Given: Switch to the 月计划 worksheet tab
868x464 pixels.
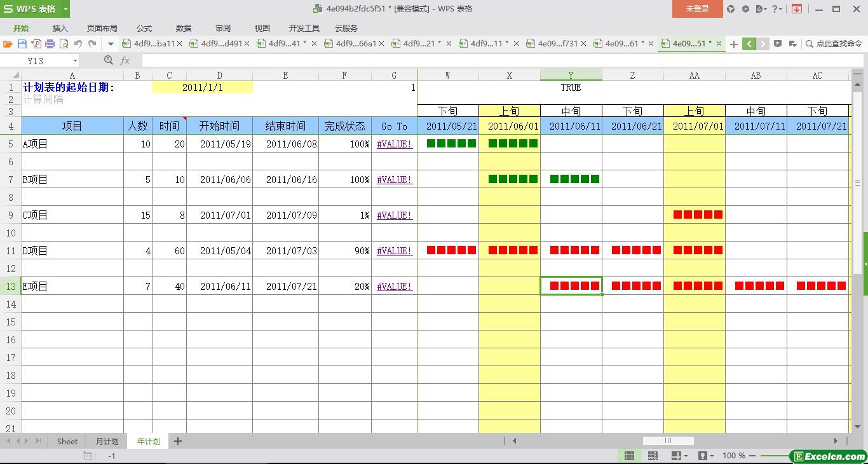Looking at the screenshot, I should tap(107, 441).
